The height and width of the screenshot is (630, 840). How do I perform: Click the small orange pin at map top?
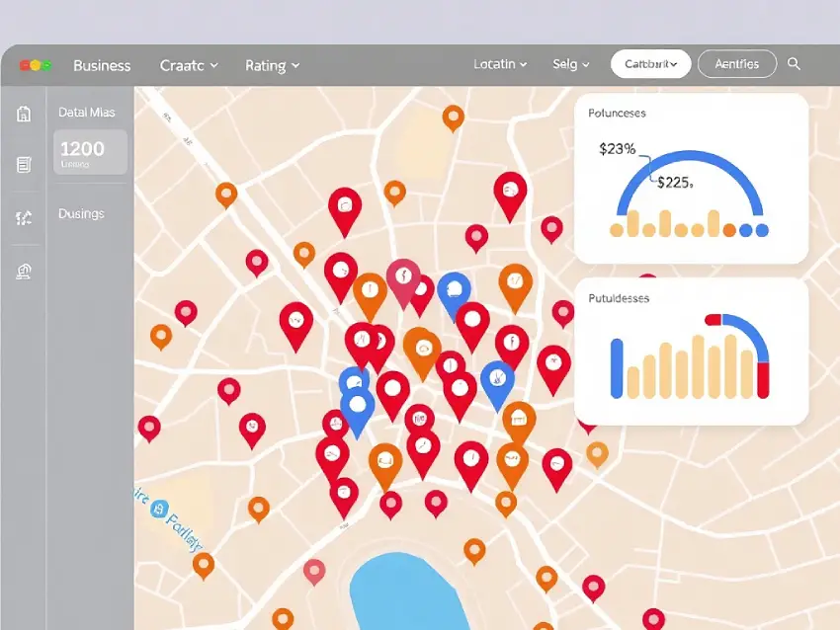[x=453, y=117]
